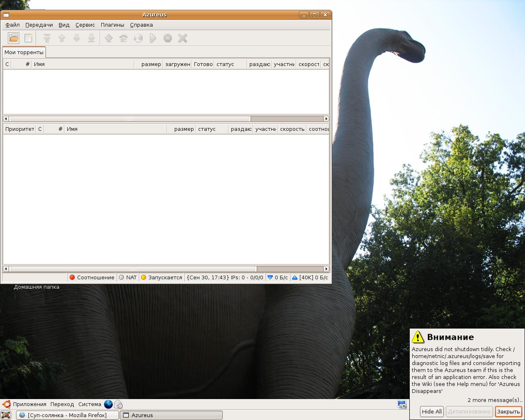This screenshot has height=420, width=525.
Task: Click the Детализованно button
Action: click(469, 411)
